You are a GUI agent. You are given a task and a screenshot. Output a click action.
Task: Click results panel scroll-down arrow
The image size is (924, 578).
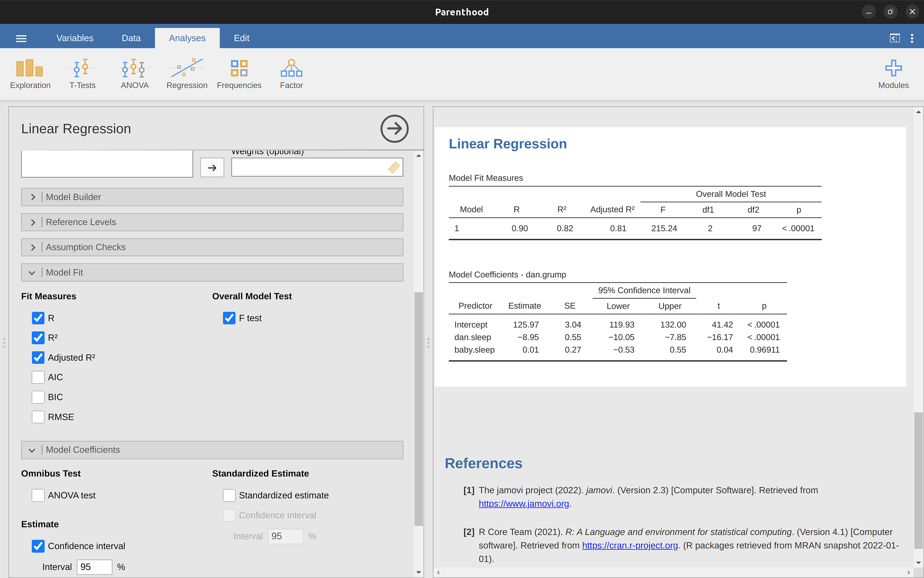[x=918, y=563]
